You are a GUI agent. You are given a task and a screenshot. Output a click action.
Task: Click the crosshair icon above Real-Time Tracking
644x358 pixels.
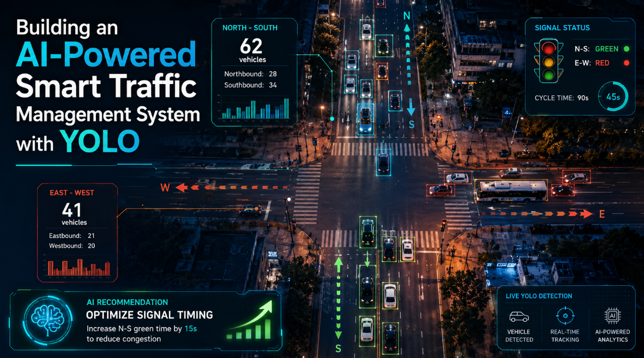pos(565,316)
